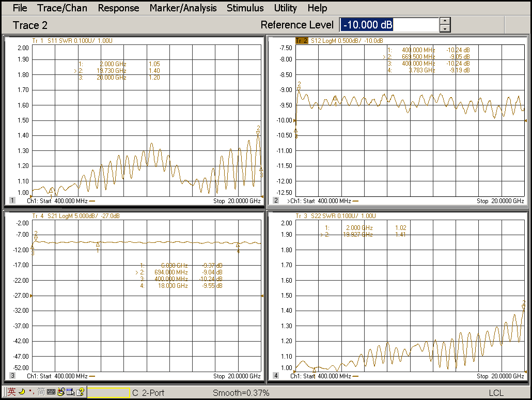Viewport: 532px width, 400px height.
Task: Click the yellow-outlined status bar box
Action: point(108,393)
